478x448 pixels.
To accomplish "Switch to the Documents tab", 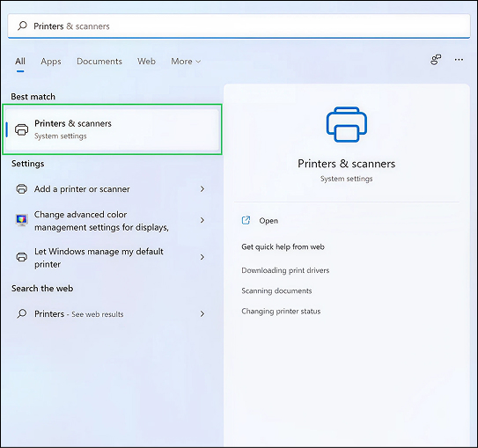I will [99, 62].
